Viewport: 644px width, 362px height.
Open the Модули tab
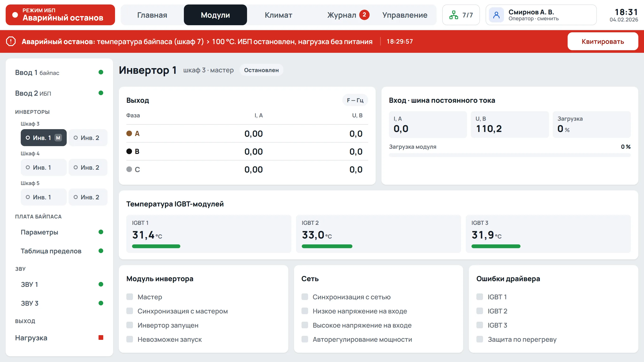(x=215, y=15)
